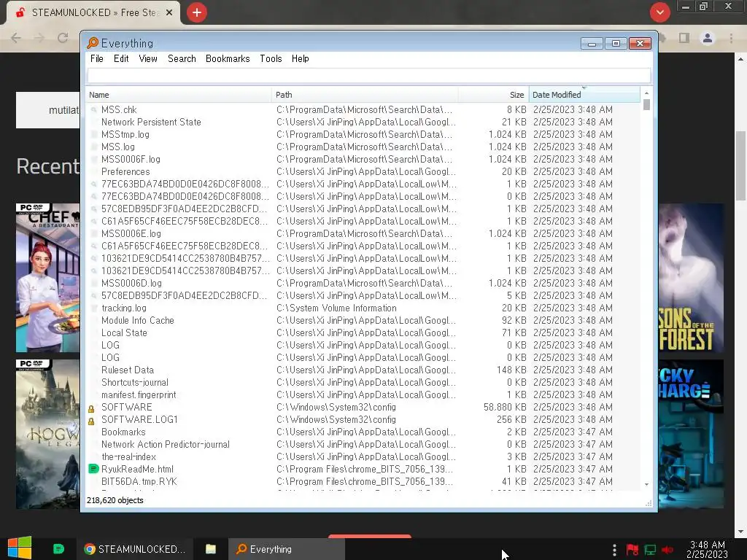Select MSStmp.log in results
This screenshot has width=747, height=560.
[125, 134]
